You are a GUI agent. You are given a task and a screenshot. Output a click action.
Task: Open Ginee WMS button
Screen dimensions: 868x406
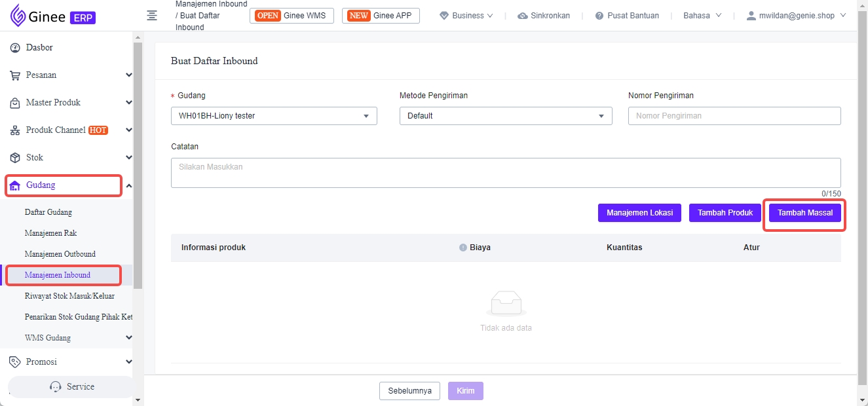292,16
